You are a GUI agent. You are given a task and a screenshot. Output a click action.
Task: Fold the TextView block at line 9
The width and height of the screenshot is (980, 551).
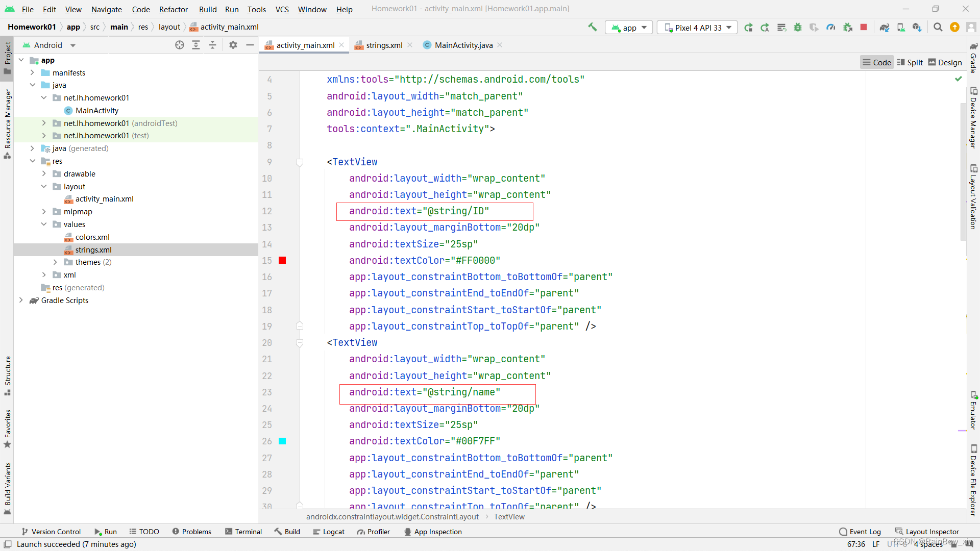300,162
